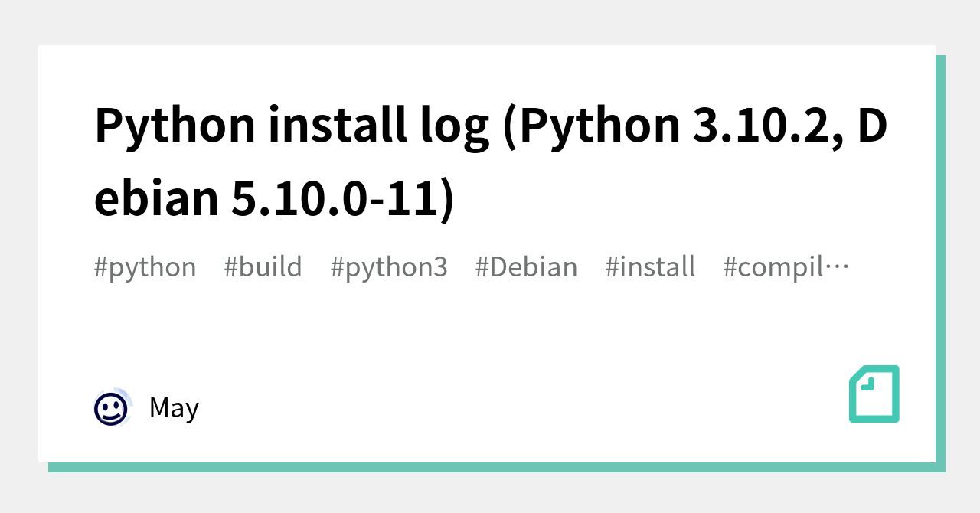The image size is (980, 513).
Task: Choose the #Debian tag
Action: point(526,267)
